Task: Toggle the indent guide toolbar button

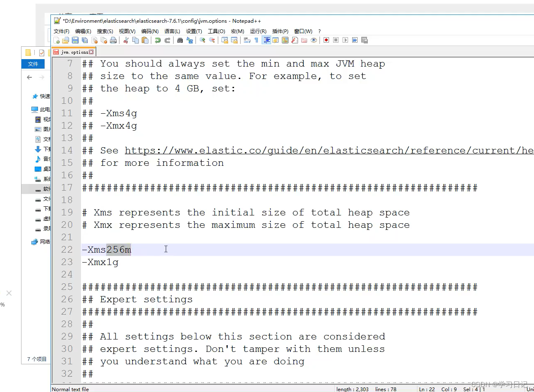Action: (x=267, y=40)
